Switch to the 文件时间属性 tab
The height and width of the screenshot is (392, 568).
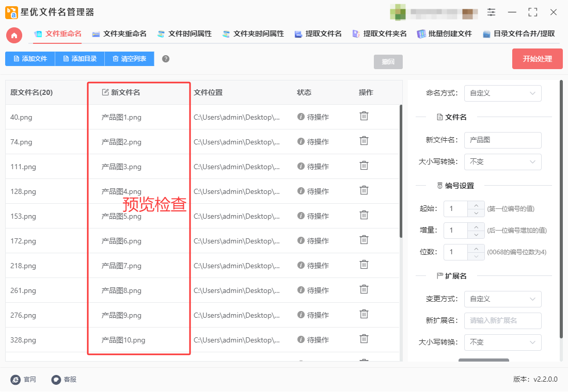tap(184, 34)
